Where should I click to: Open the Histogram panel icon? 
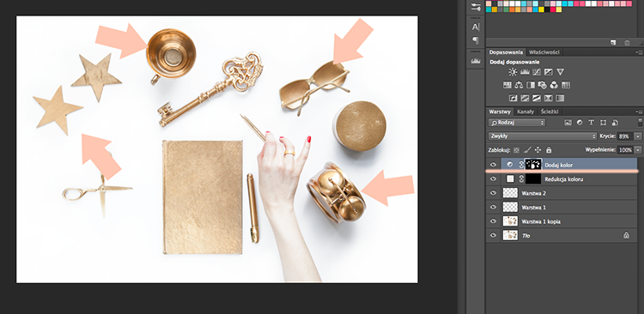point(476,61)
